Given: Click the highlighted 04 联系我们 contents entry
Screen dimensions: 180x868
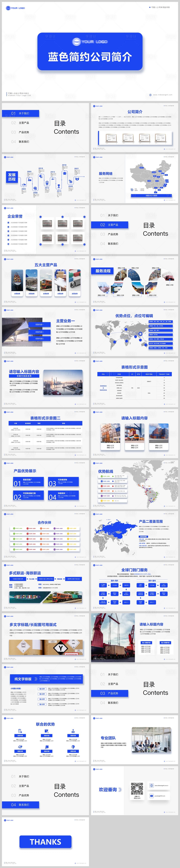Looking at the screenshot, I should [x=21, y=805].
